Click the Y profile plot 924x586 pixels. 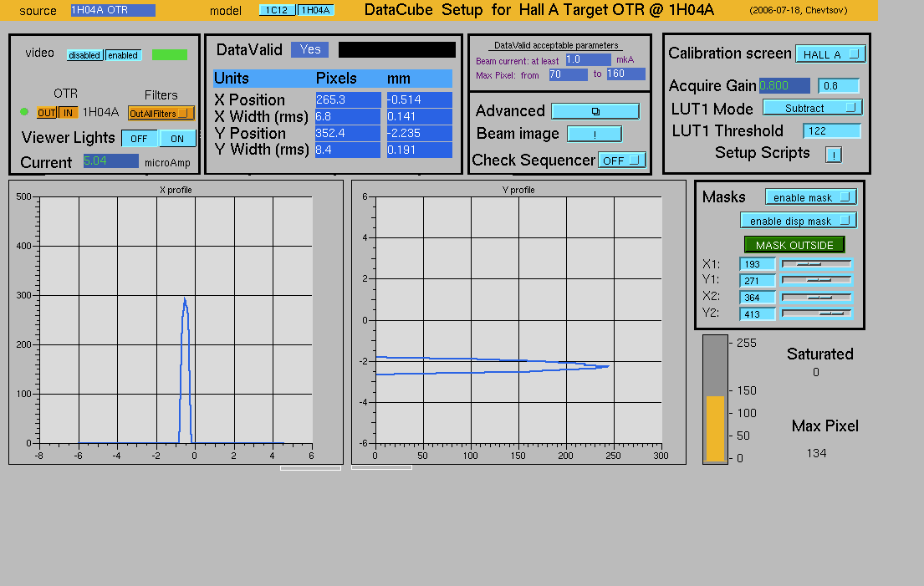click(518, 322)
